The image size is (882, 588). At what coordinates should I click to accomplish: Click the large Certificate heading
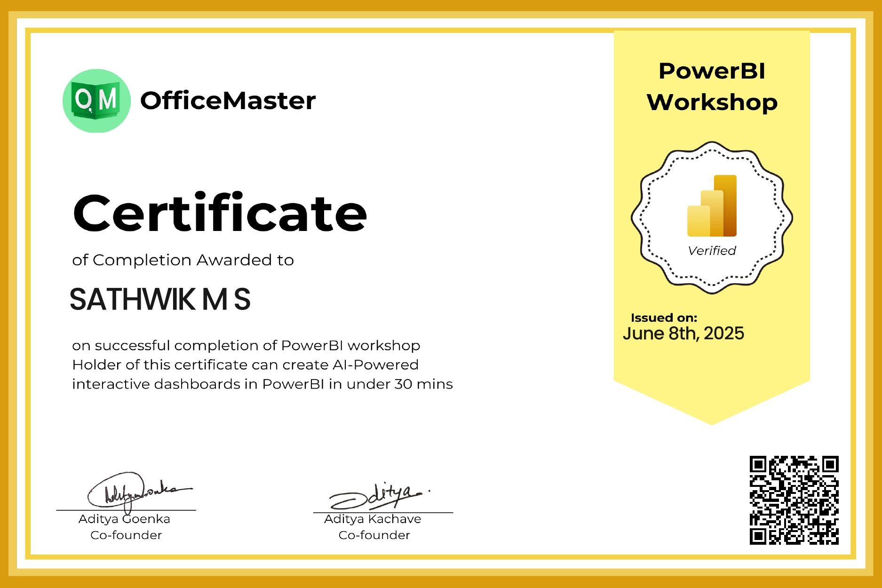coord(220,213)
